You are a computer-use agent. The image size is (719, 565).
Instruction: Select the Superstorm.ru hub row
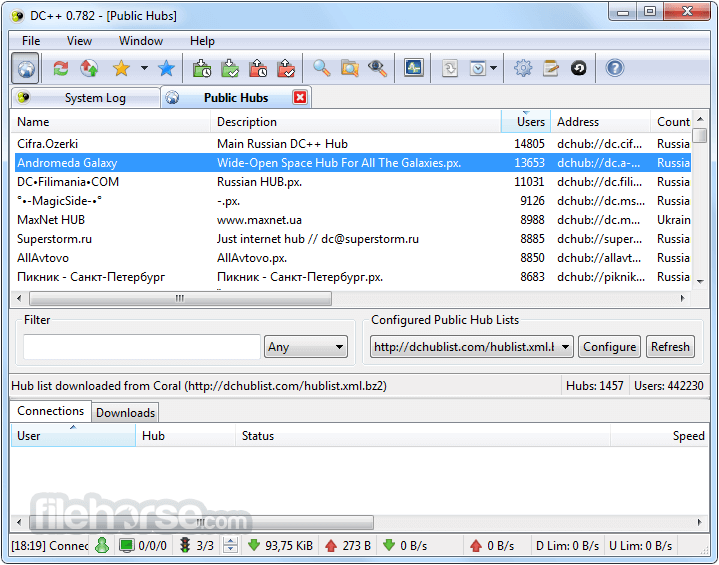(x=353, y=239)
